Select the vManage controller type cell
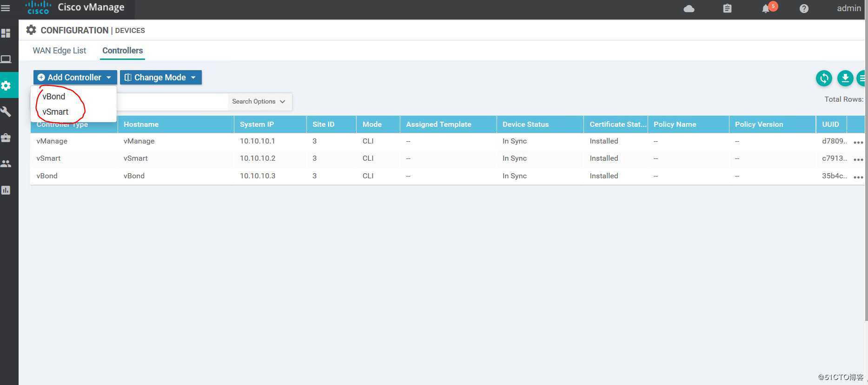The height and width of the screenshot is (385, 868). [52, 141]
